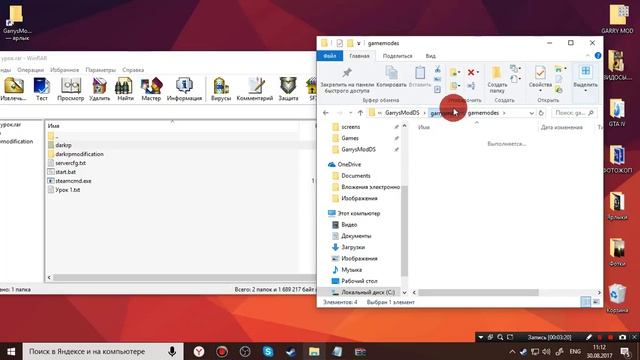This screenshot has height=360, width=640.
Task: Select darkrp folder in WinRAR list
Action: click(x=63, y=145)
